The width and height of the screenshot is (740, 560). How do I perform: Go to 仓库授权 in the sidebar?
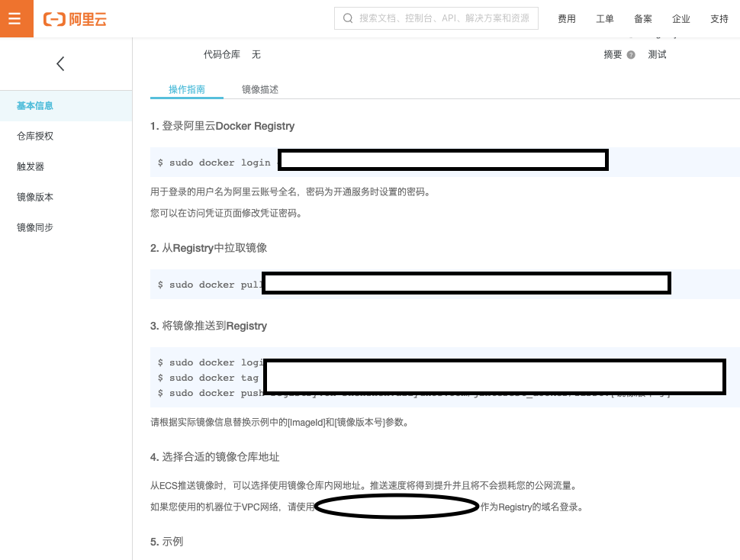[x=35, y=137]
